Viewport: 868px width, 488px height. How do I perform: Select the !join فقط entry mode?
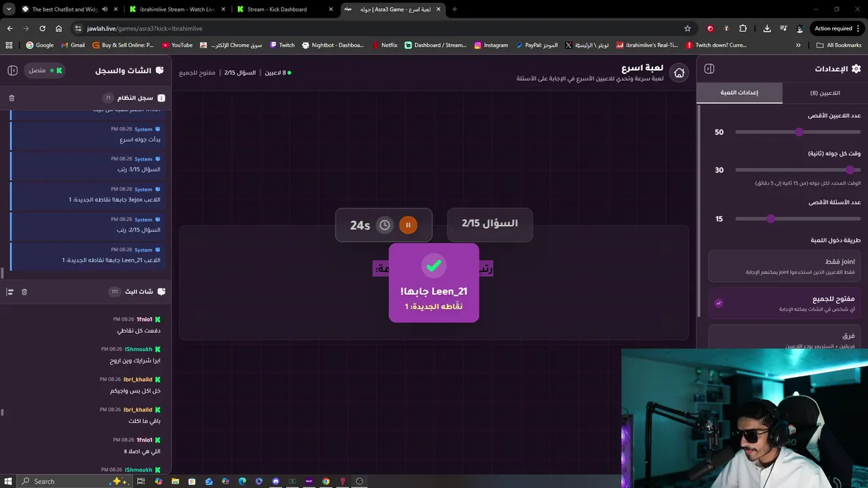coord(784,266)
